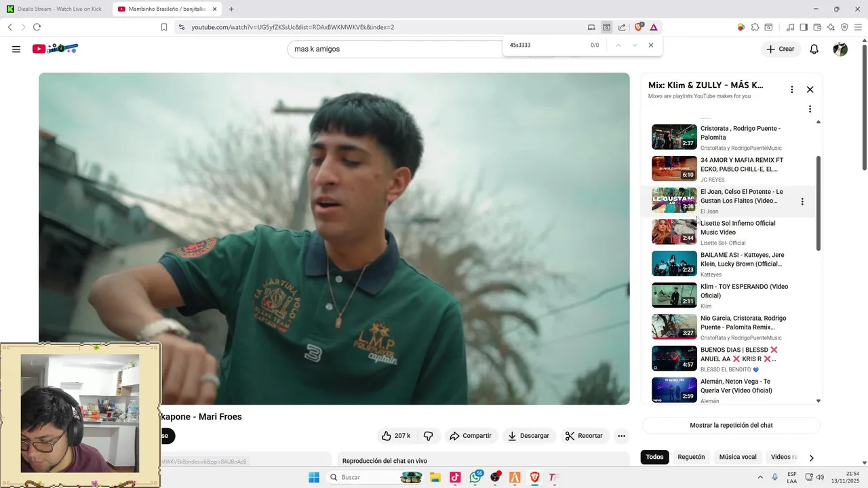Click the Recortar clip button
Viewport: 868px width, 488px height.
coord(584,436)
